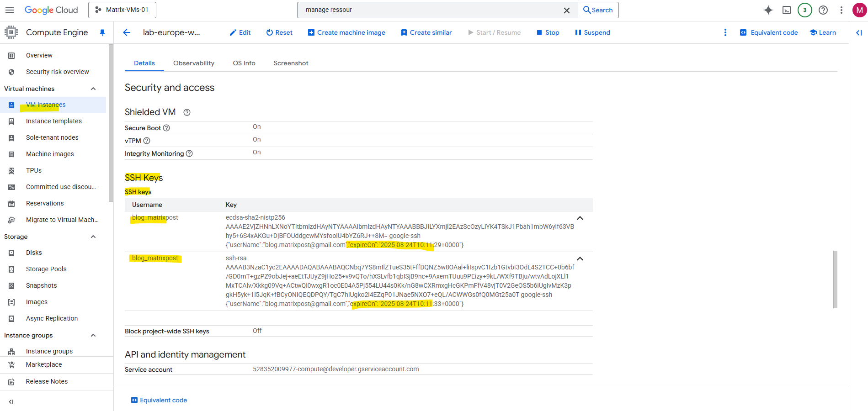Click the sidebar vertical scrollbar
Screen dimensions: 868x411
click(111, 123)
